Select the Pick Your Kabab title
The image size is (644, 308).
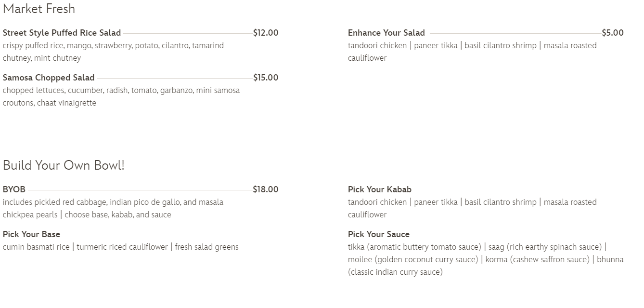point(379,189)
